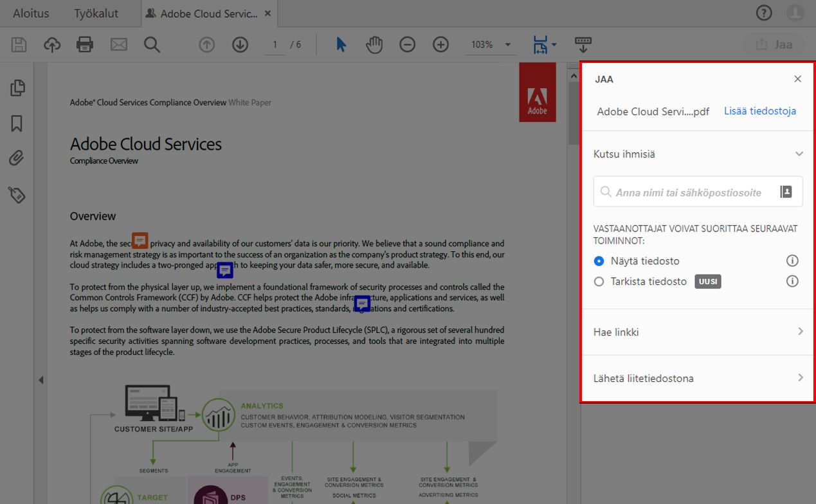Expand the Hae linkki section

pyautogui.click(x=800, y=332)
